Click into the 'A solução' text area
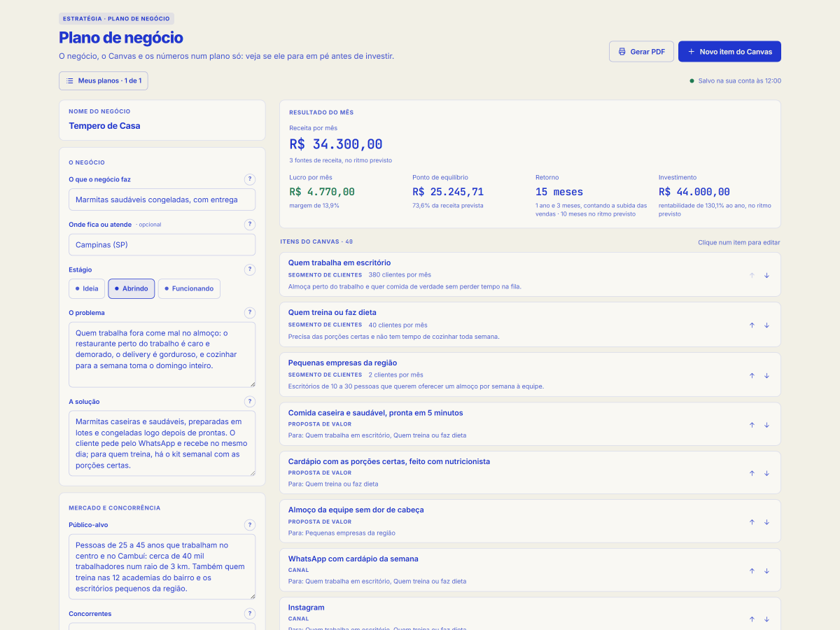The image size is (840, 630). coord(162,444)
